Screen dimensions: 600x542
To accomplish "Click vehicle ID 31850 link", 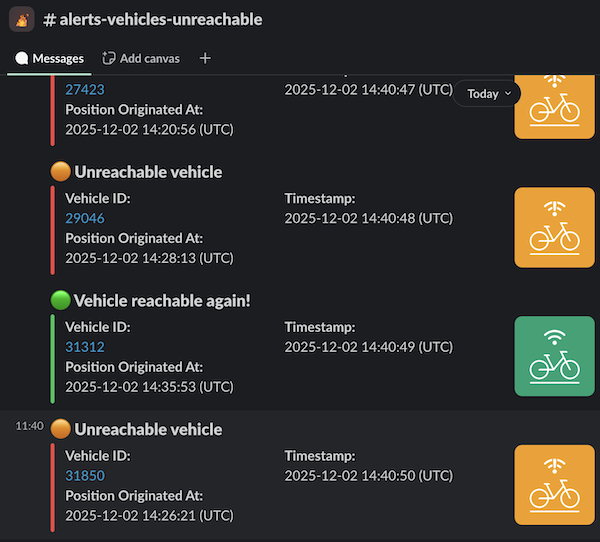I will pyautogui.click(x=84, y=476).
